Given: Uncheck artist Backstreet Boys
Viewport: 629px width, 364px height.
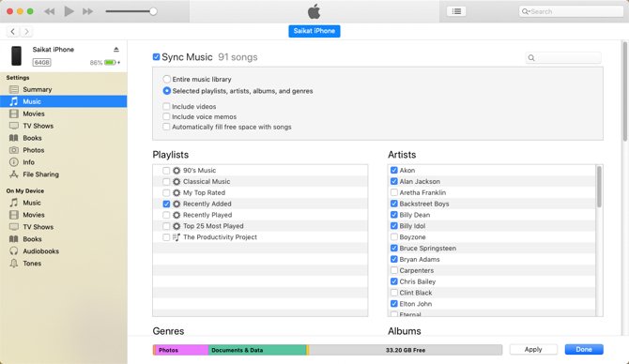Looking at the screenshot, I should click(x=394, y=204).
